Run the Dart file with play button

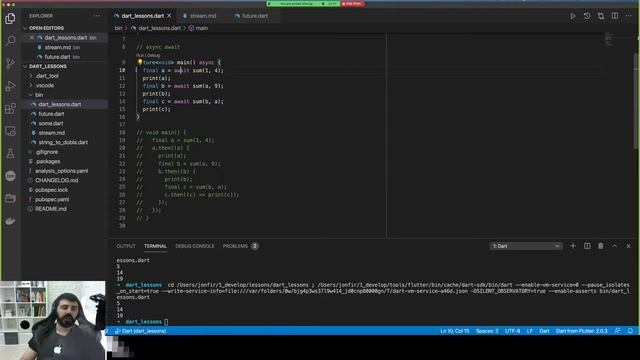(x=573, y=16)
